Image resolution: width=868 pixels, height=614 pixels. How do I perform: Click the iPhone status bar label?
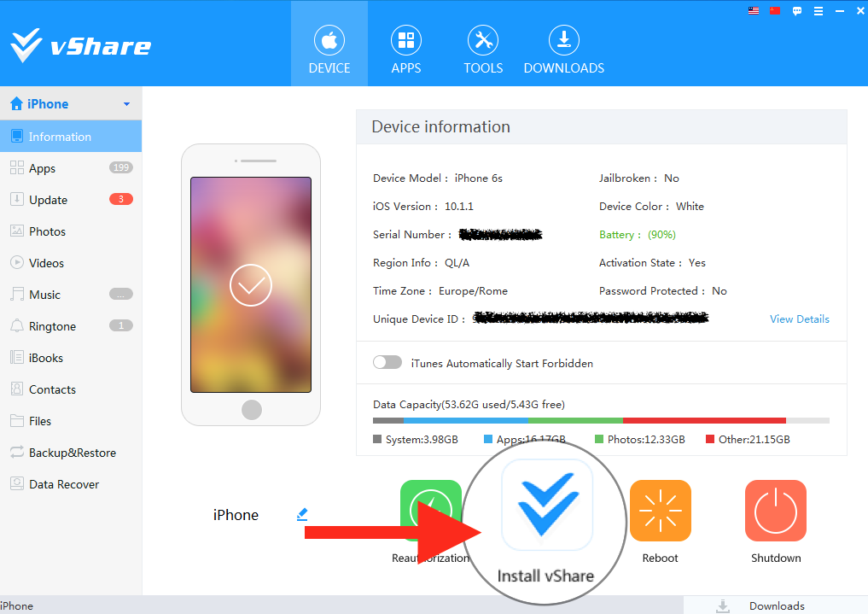[16, 605]
